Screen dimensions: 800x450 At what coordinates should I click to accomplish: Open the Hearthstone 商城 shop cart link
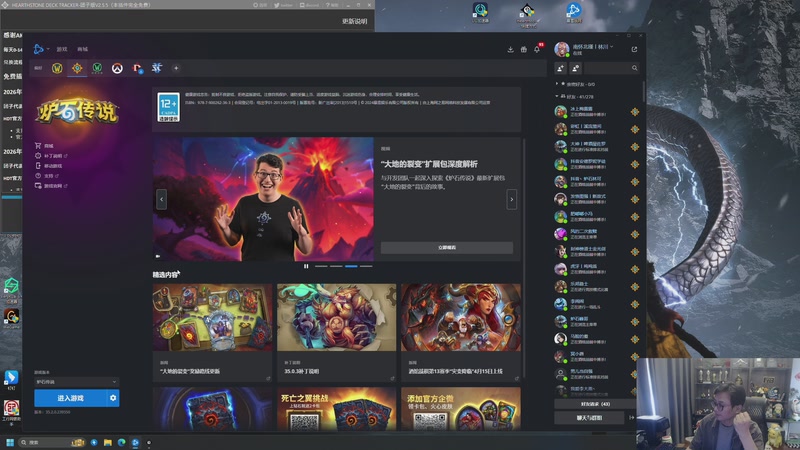[x=44, y=146]
